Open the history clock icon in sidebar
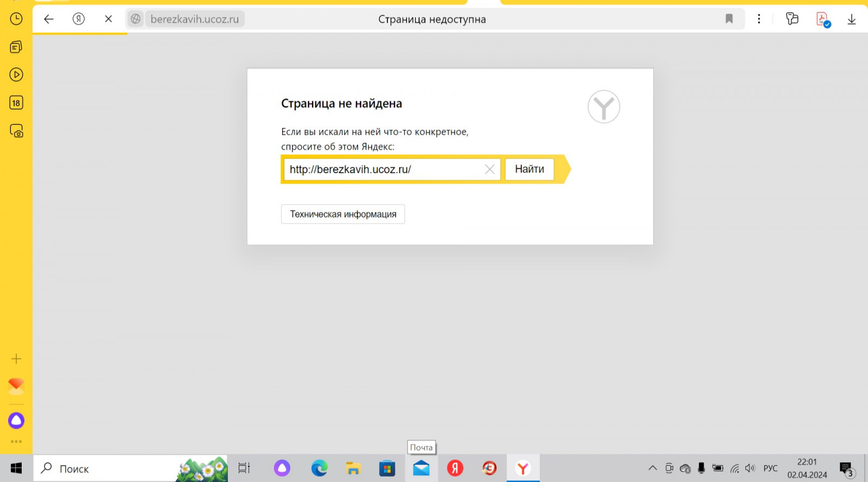The image size is (868, 482). [16, 19]
